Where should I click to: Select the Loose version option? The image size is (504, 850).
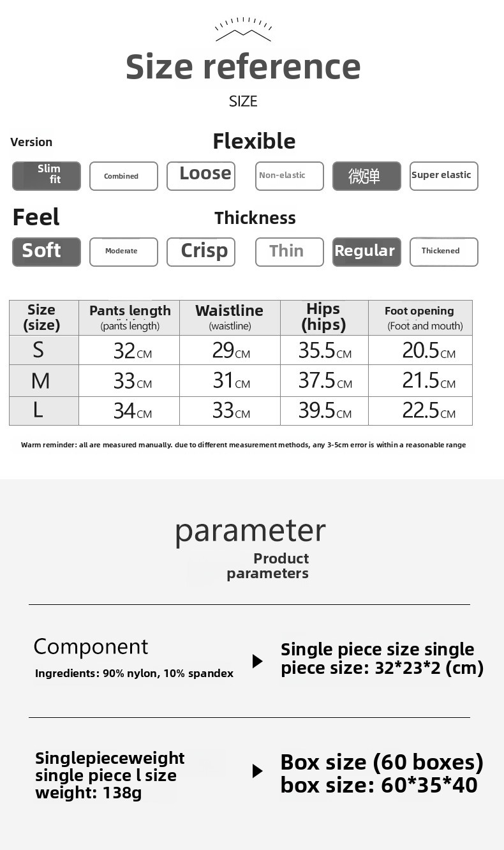click(x=201, y=176)
